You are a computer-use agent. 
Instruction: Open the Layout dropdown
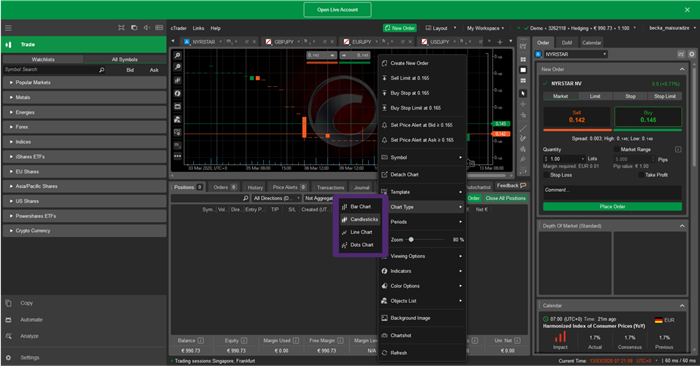click(x=441, y=28)
